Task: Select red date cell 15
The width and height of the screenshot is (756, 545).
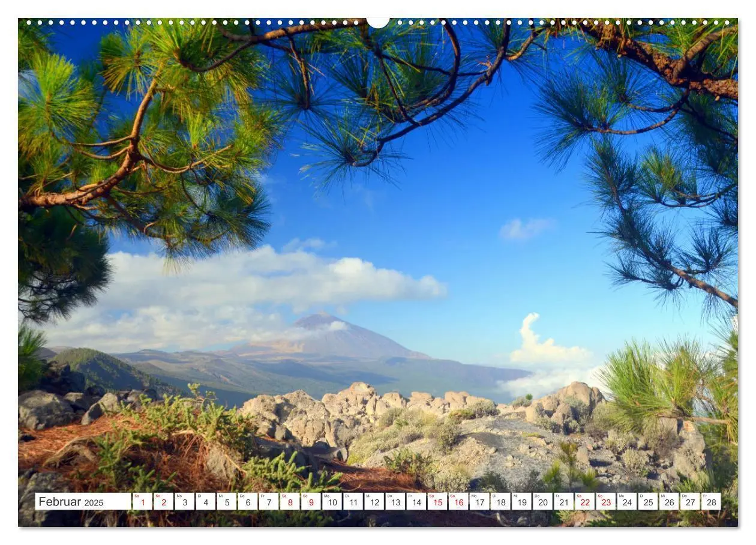Action: 437,502
